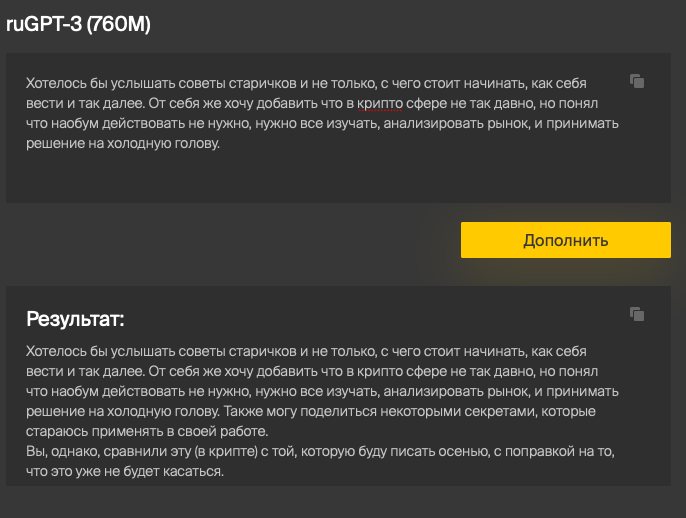Viewport: 686px width, 518px height.
Task: Copy the generated result via icon
Action: click(637, 314)
